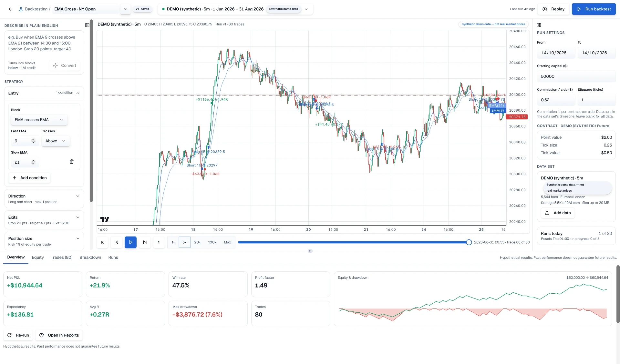Open the Runs tab
This screenshot has width=620, height=364.
[113, 258]
